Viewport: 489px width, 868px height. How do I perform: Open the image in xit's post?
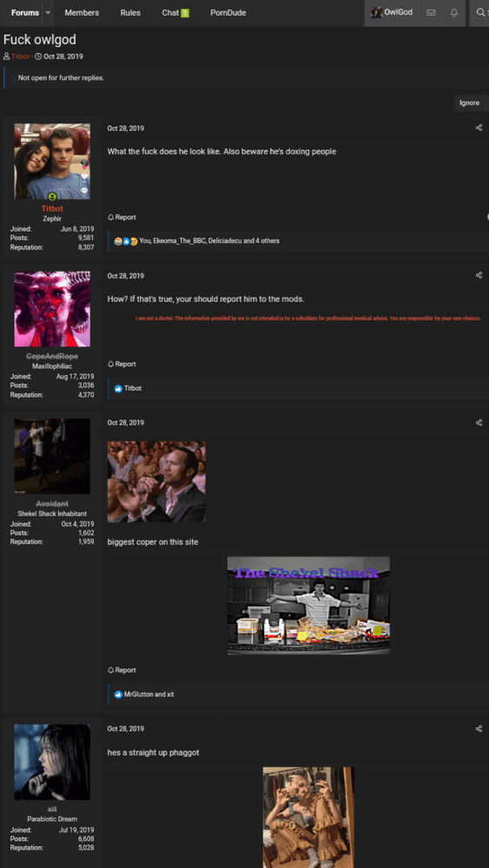[308, 817]
